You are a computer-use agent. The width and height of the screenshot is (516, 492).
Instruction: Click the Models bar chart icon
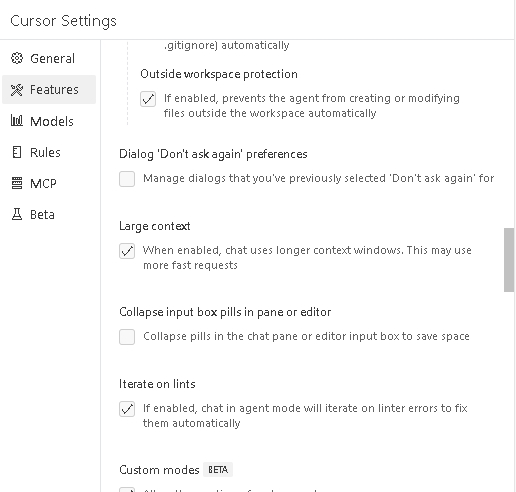pos(17,121)
